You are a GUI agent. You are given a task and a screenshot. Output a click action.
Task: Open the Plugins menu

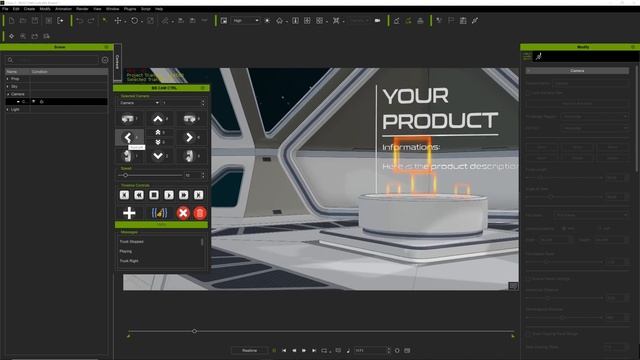coord(130,9)
